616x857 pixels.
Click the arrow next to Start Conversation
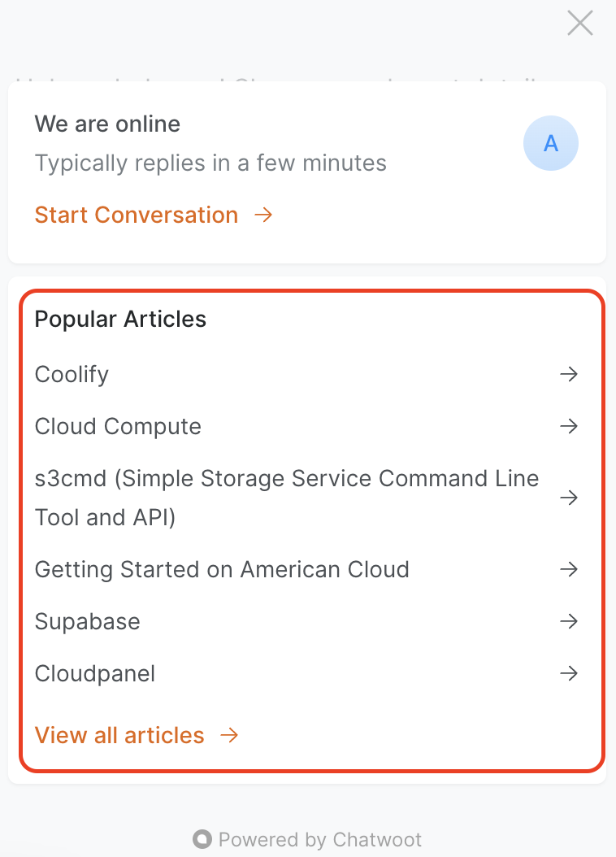point(262,215)
